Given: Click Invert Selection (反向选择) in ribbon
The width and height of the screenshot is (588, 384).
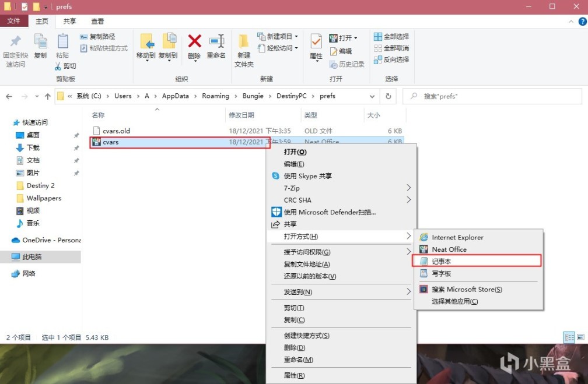Looking at the screenshot, I should pyautogui.click(x=391, y=59).
